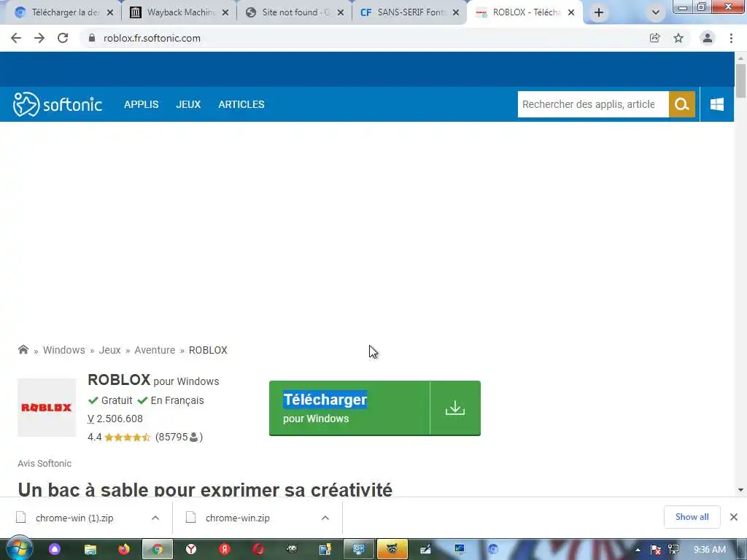Open the Windows Start menu
The height and width of the screenshot is (560, 747).
pyautogui.click(x=18, y=549)
